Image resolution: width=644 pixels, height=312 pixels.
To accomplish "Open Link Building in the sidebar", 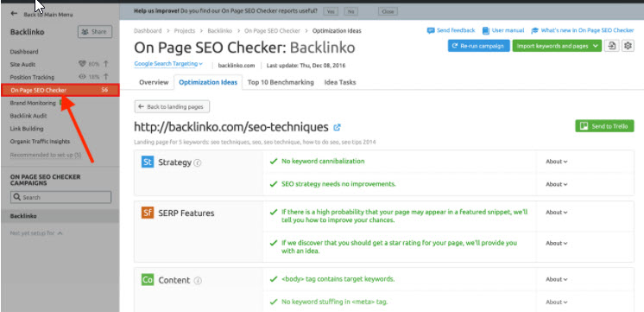I will [27, 129].
